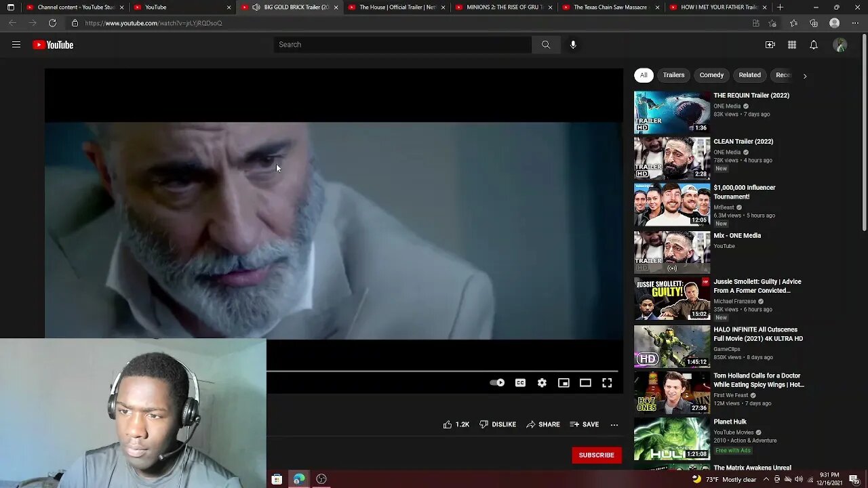Switch to MINIONS 2 Rise of Gru tab

point(505,7)
